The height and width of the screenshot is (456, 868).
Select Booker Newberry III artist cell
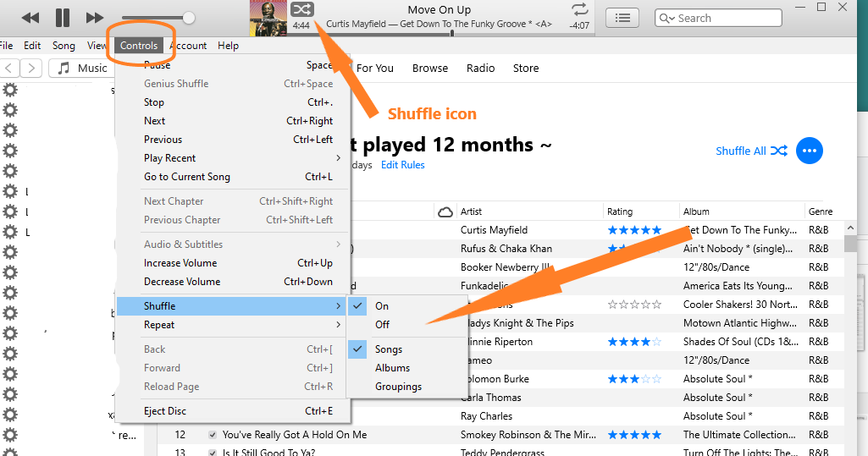505,267
